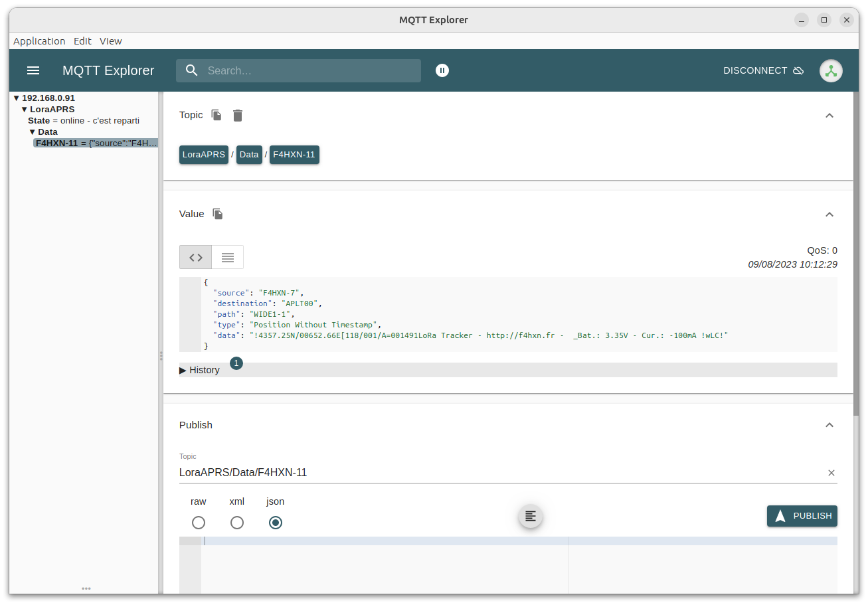Select the xml payload format

coord(237,523)
